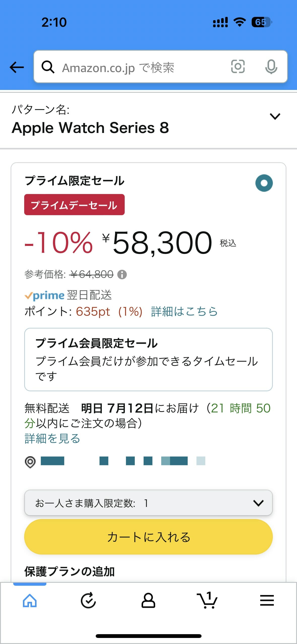
Task: Open the 詳細を見る delivery link
Action: click(x=52, y=438)
